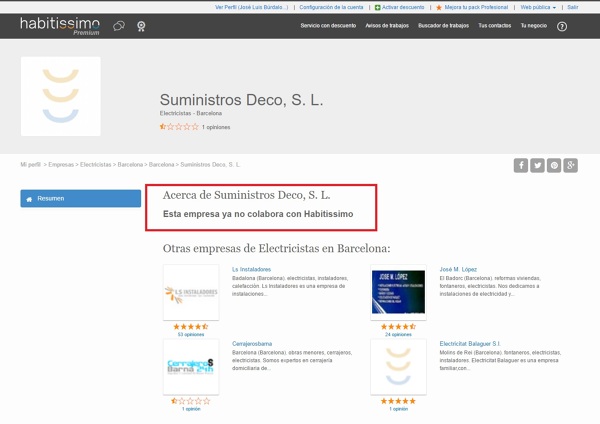Open Cerrajeros Barna 24h logo thumbnail

[x=190, y=367]
